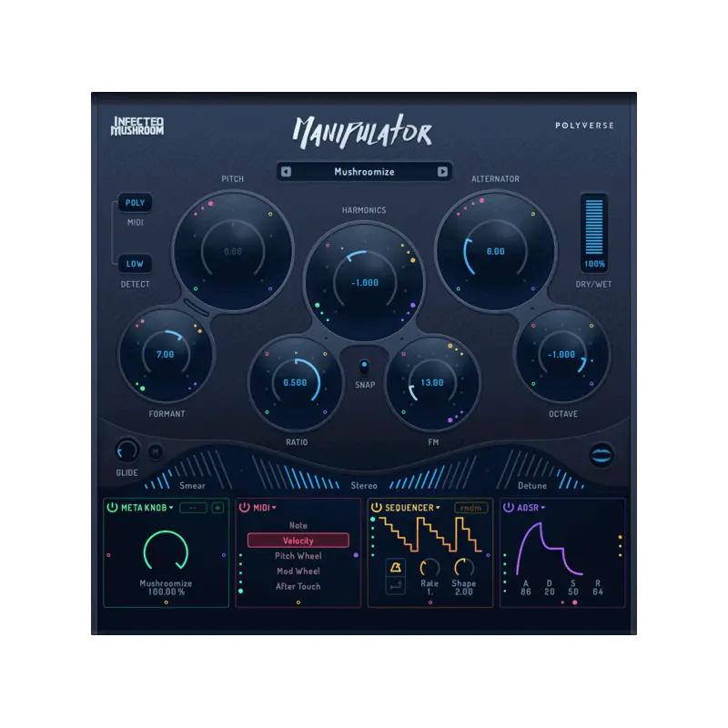
Task: Click the Glide knob
Action: pyautogui.click(x=126, y=450)
